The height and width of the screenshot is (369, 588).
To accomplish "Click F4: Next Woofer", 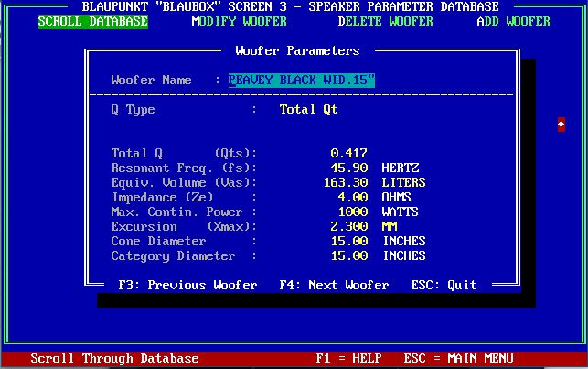I will (334, 285).
